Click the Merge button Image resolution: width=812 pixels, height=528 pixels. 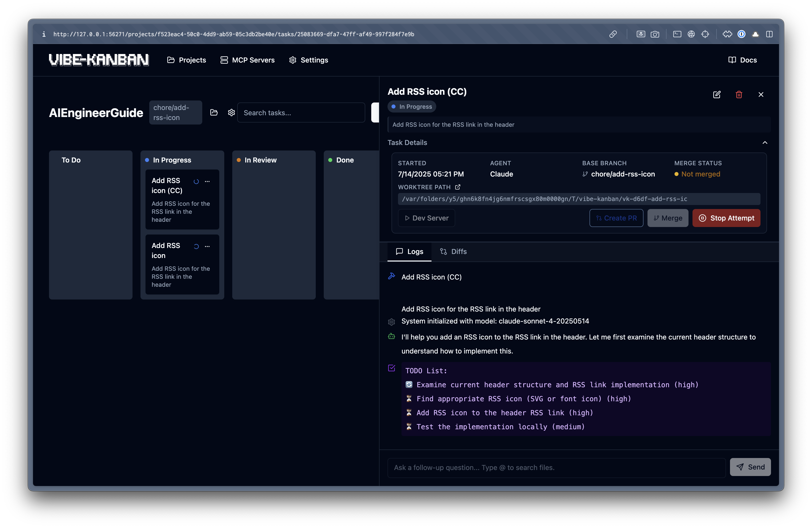click(668, 218)
